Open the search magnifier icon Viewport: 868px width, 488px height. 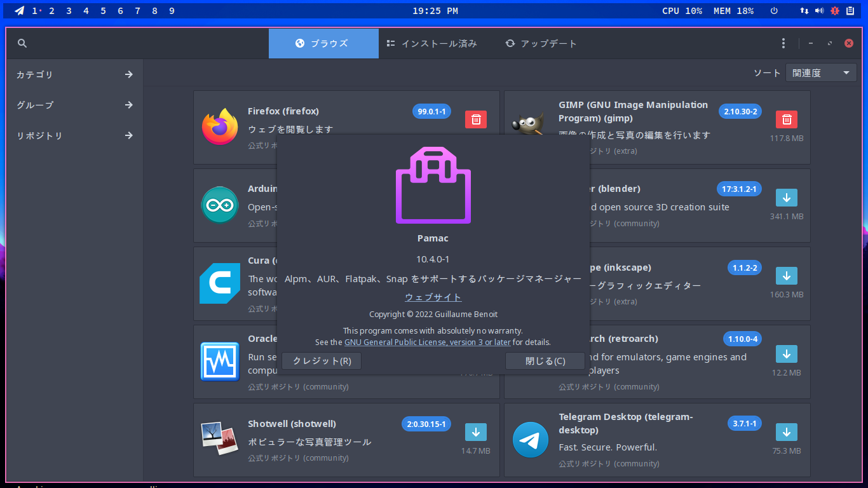pos(22,43)
